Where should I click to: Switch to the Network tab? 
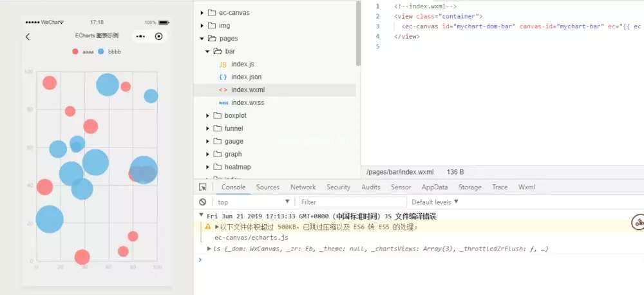click(303, 187)
